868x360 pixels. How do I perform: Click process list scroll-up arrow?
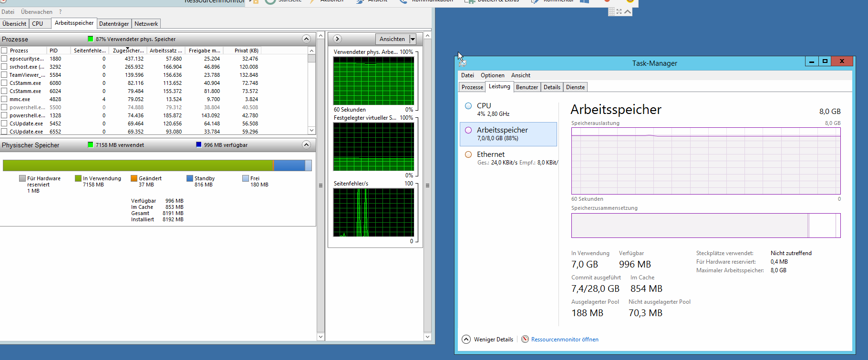click(x=311, y=51)
